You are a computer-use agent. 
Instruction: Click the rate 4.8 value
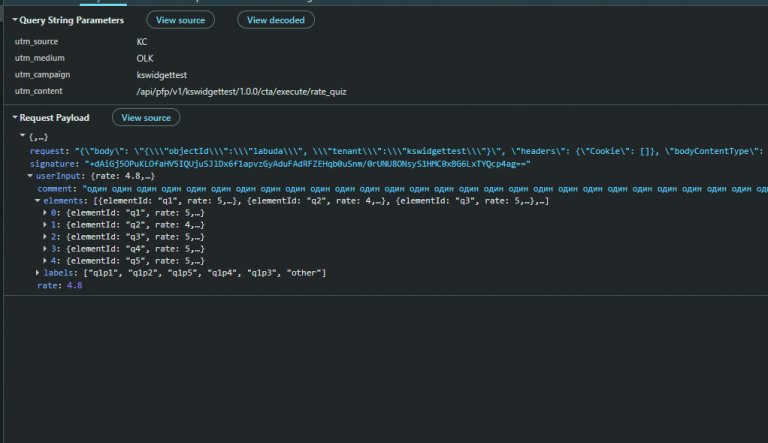coord(74,285)
